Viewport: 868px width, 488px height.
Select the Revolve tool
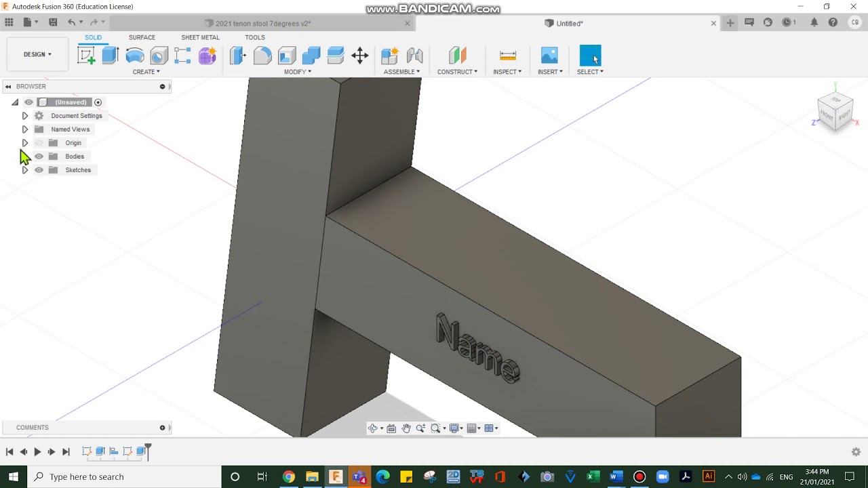[135, 56]
